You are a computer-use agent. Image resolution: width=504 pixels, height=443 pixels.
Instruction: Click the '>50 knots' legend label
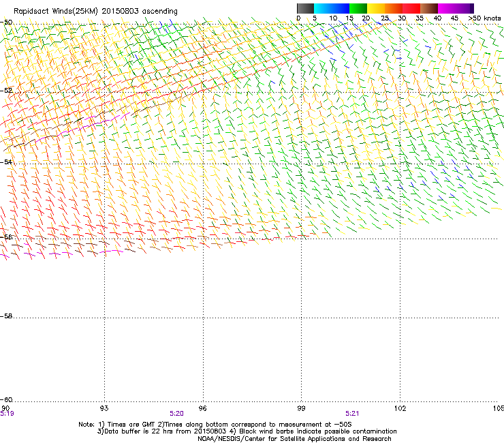(484, 18)
